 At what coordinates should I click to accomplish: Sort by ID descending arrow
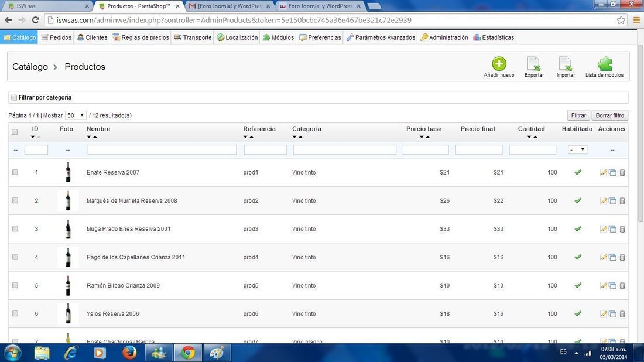[33, 137]
